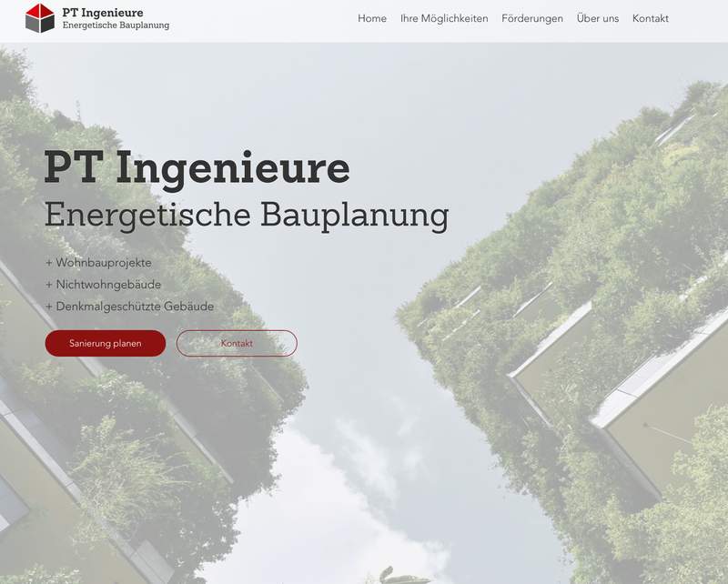Click the large Energetische Bauplanung hero subtitle
728x584 pixels.
point(246,215)
